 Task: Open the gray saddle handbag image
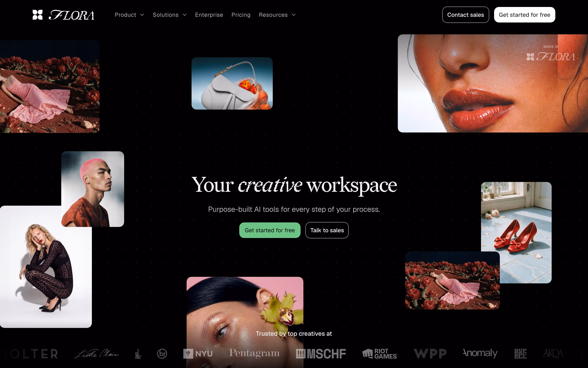[x=232, y=83]
